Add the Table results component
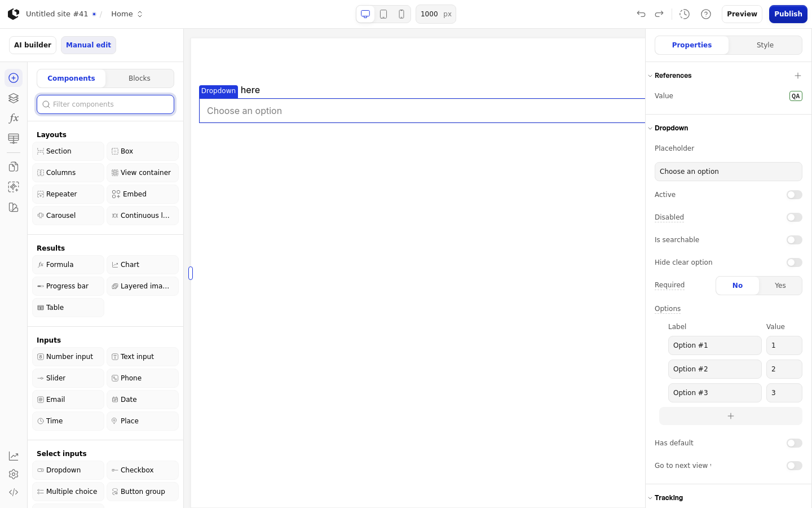 (68, 308)
